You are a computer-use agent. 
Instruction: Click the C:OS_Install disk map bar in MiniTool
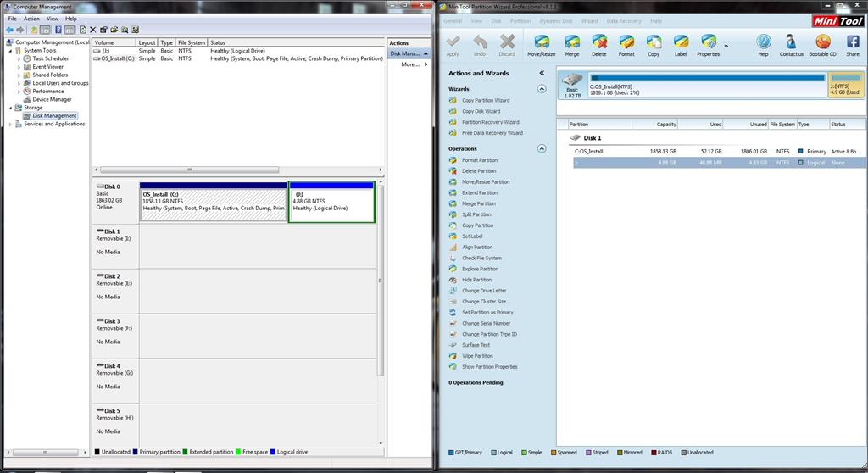(708, 85)
